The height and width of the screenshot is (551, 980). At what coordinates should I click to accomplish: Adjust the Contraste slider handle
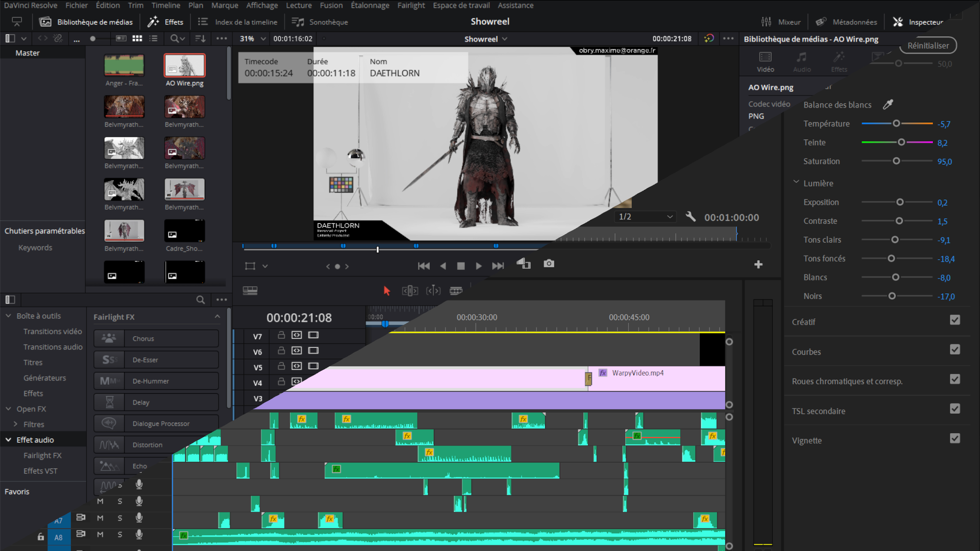click(x=899, y=221)
